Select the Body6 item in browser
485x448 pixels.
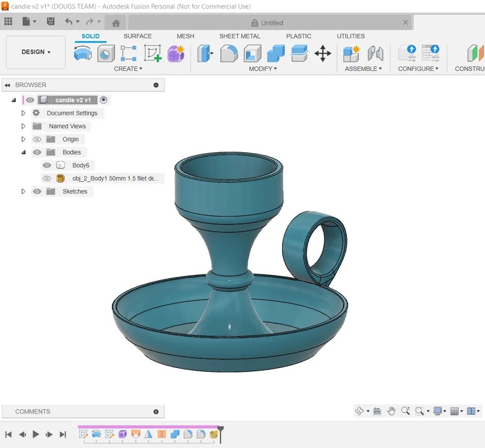coord(81,165)
